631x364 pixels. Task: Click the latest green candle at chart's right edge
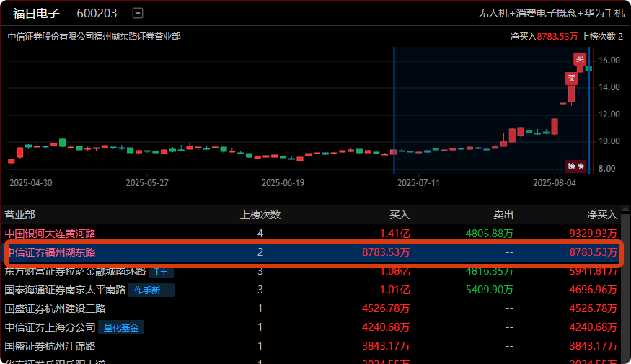click(588, 68)
